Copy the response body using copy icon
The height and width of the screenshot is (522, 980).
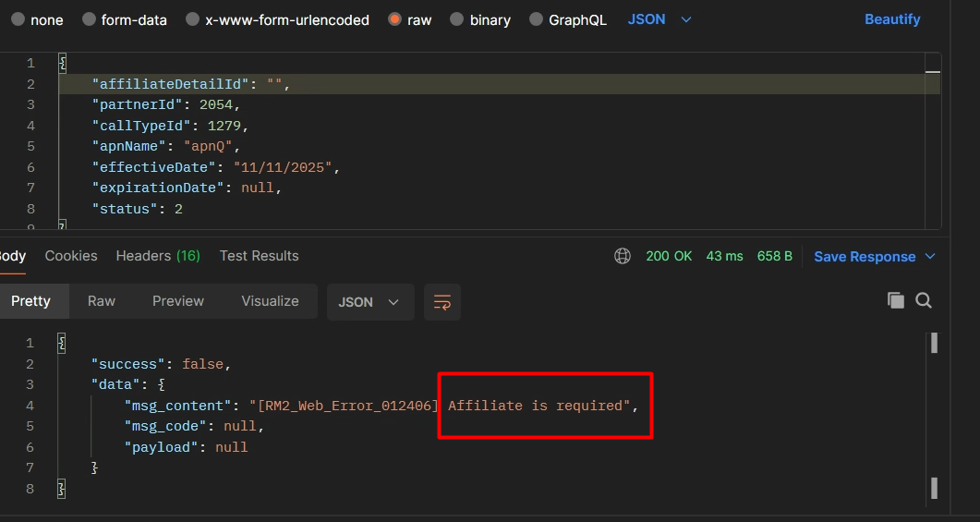[895, 300]
